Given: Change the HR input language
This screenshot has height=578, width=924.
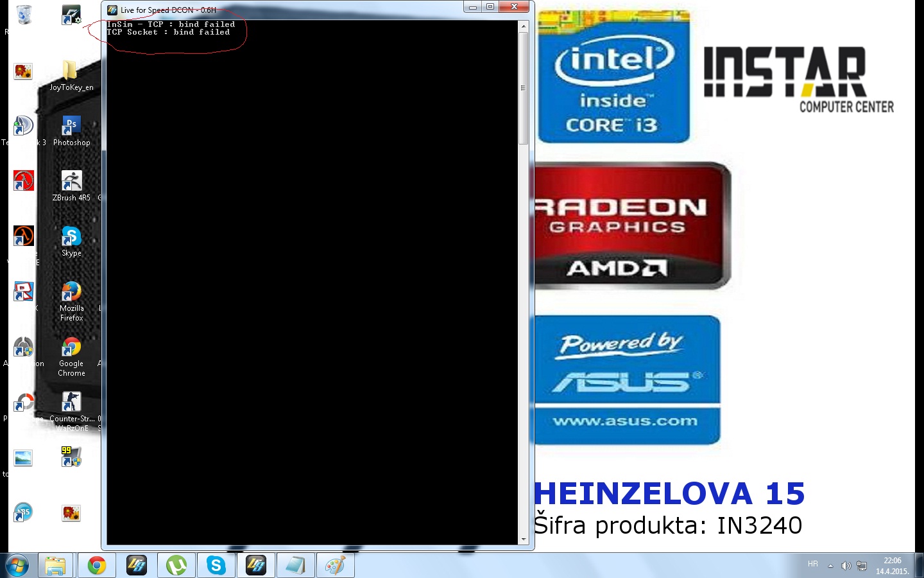Looking at the screenshot, I should (813, 564).
